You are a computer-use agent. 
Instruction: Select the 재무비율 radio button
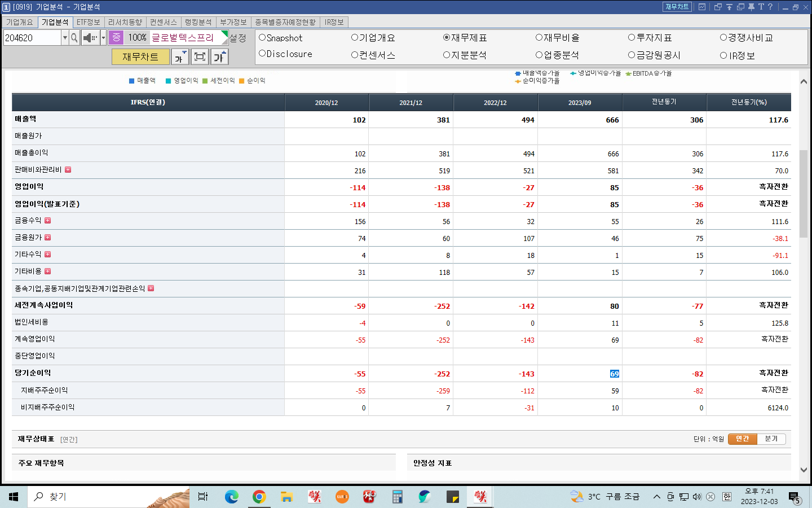click(x=539, y=37)
